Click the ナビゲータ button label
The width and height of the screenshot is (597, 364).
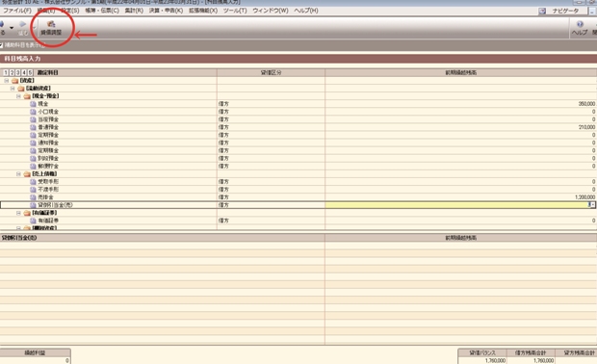tap(565, 11)
